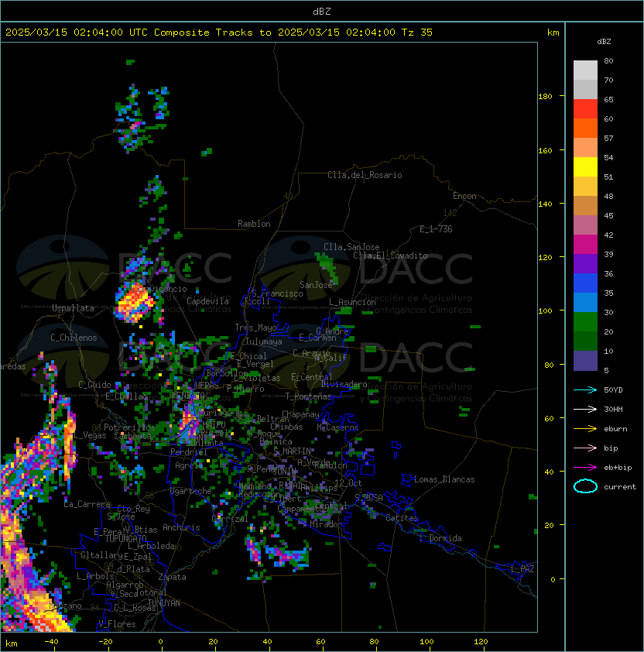This screenshot has width=644, height=652.
Task: Select the lightest gray top legend swatch
Action: (x=585, y=70)
